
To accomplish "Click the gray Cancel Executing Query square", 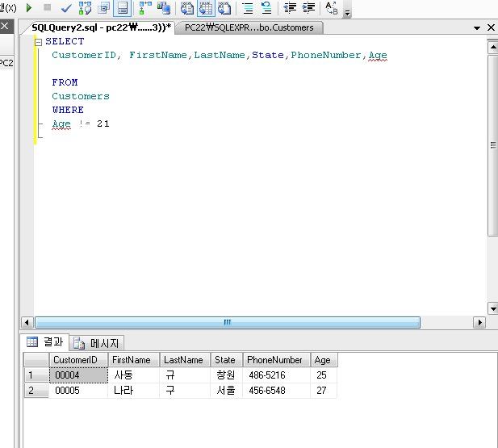I will (48, 7).
